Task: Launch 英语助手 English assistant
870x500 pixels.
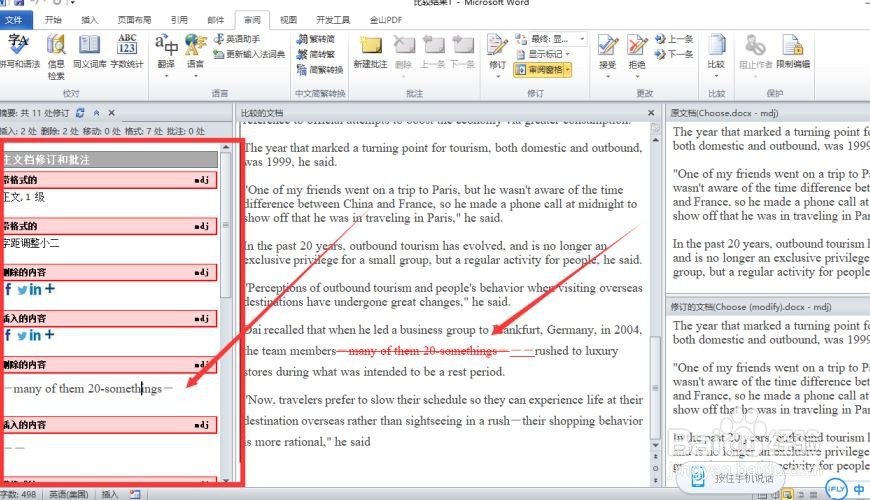Action: coord(237,39)
